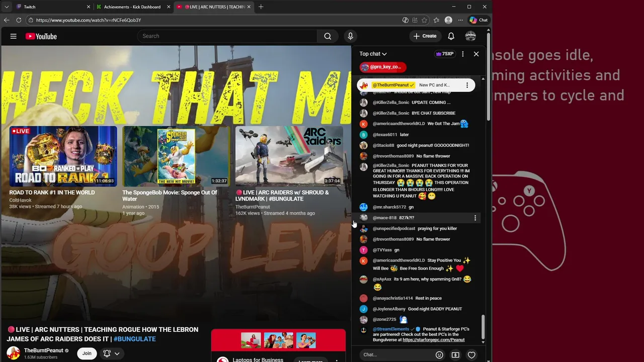Open the #BUNGULATE hashtag link

pos(134,339)
